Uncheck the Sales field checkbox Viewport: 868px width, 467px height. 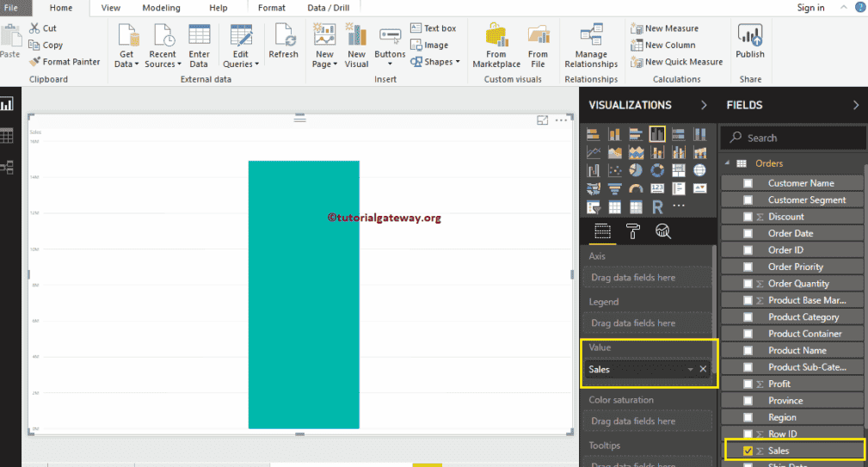pyautogui.click(x=748, y=451)
